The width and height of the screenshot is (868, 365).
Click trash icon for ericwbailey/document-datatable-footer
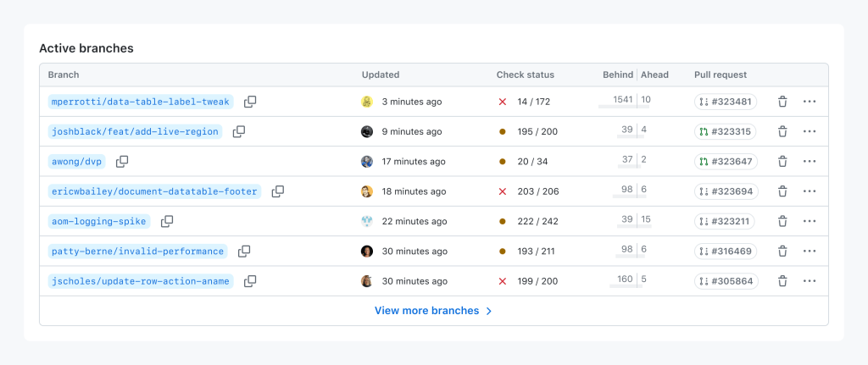pos(782,191)
